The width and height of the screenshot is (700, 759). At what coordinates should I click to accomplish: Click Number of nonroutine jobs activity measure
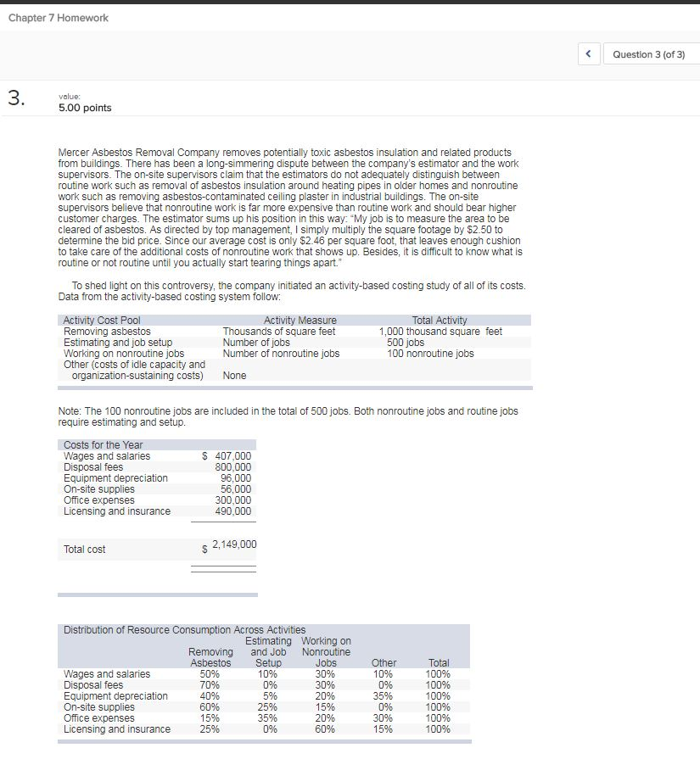pyautogui.click(x=281, y=354)
